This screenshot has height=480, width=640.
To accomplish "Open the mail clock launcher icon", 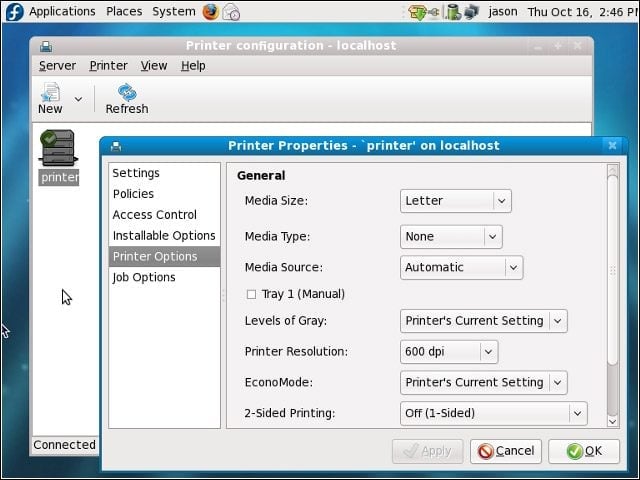I will [x=231, y=12].
